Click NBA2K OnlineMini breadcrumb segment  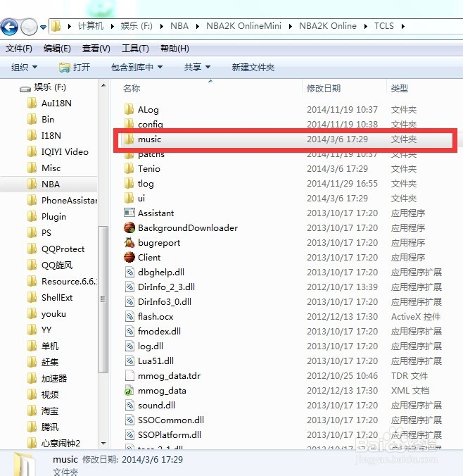pos(243,26)
